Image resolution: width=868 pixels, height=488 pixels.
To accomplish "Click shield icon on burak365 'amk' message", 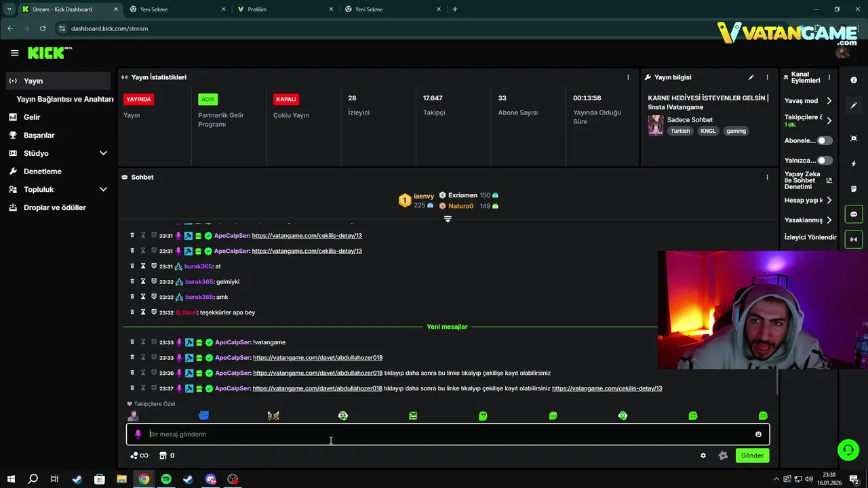I will [154, 297].
